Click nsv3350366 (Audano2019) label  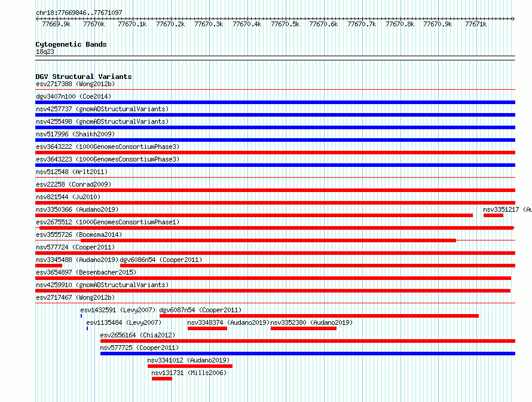pos(77,209)
